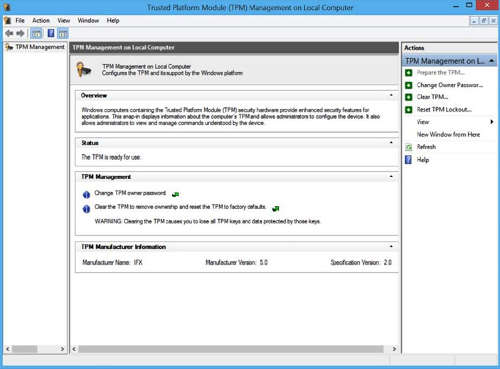Image resolution: width=500 pixels, height=369 pixels.
Task: Click the Prepare the TPM... action
Action: [441, 73]
